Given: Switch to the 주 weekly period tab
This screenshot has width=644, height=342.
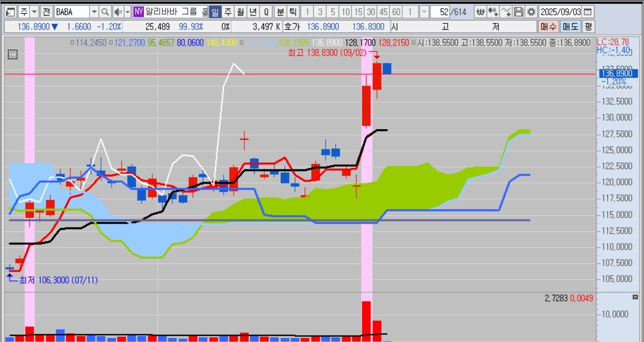Looking at the screenshot, I should pyautogui.click(x=228, y=12).
